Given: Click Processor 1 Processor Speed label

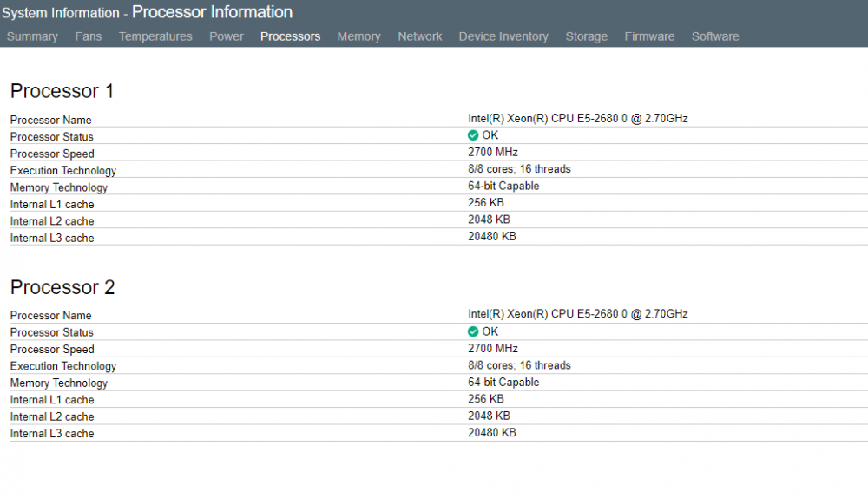Looking at the screenshot, I should point(52,154).
